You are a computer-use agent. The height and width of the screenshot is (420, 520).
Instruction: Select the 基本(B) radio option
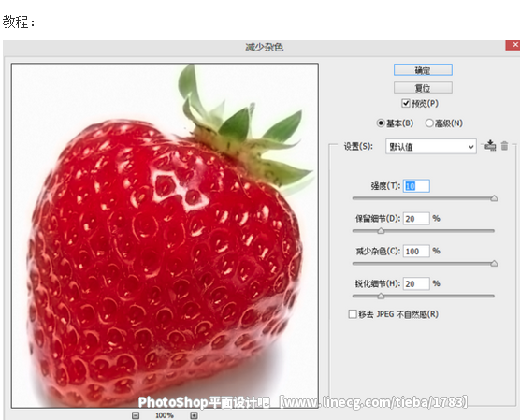[381, 123]
